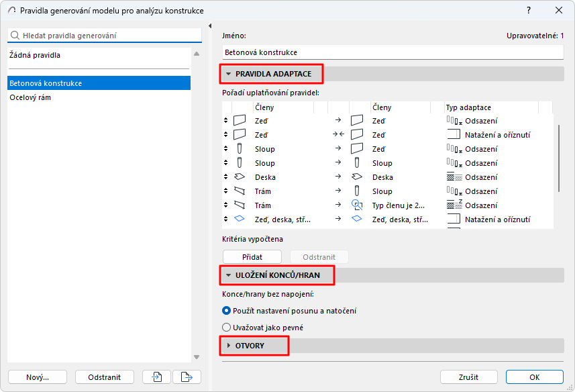Click the import rules icon button

tap(157, 377)
